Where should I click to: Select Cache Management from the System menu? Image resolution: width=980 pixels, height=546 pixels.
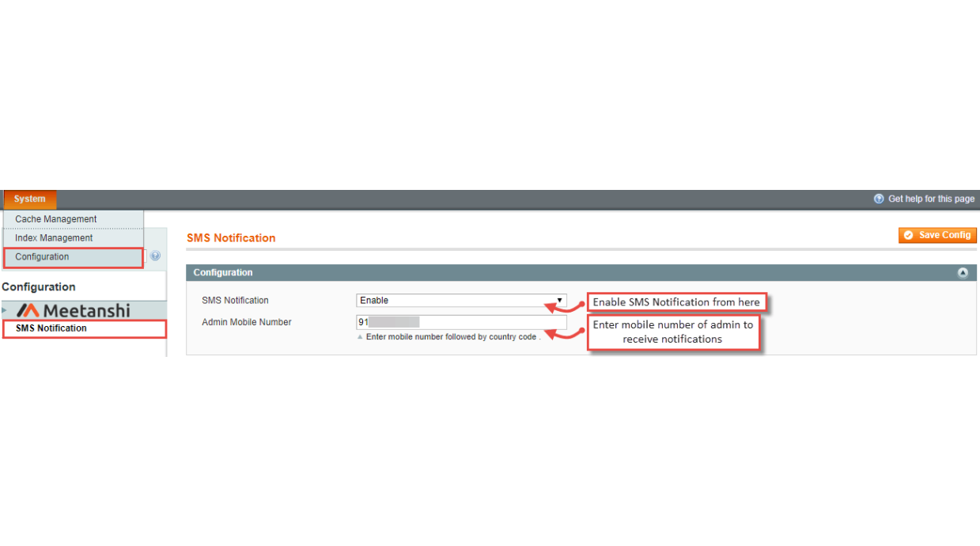(x=55, y=218)
